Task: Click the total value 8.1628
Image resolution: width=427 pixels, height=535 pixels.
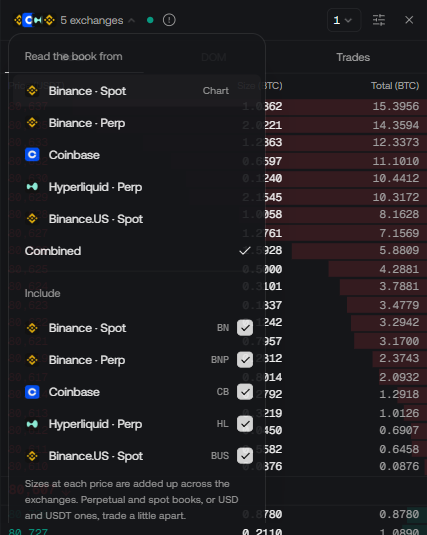Action: [x=399, y=214]
